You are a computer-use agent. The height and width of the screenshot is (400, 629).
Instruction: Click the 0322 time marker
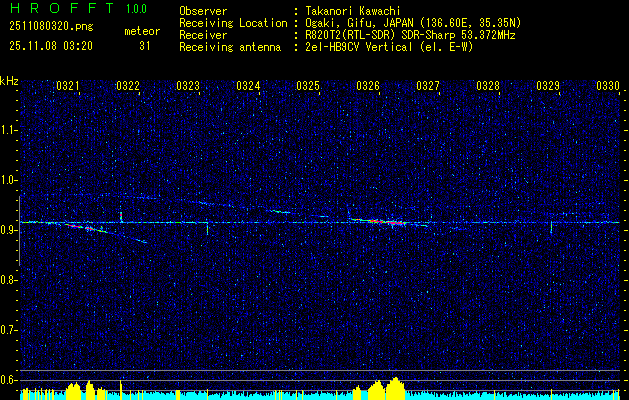[x=128, y=86]
